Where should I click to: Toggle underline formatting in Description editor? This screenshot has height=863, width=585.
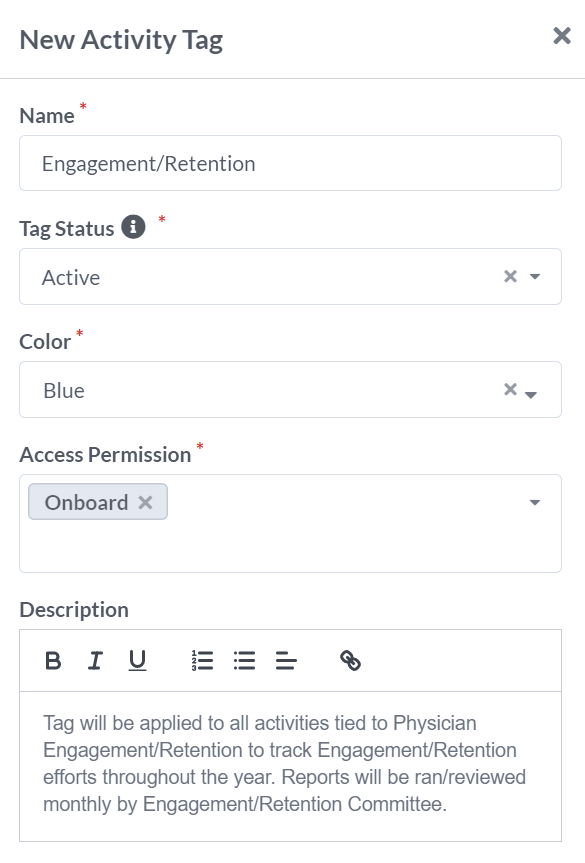click(137, 660)
